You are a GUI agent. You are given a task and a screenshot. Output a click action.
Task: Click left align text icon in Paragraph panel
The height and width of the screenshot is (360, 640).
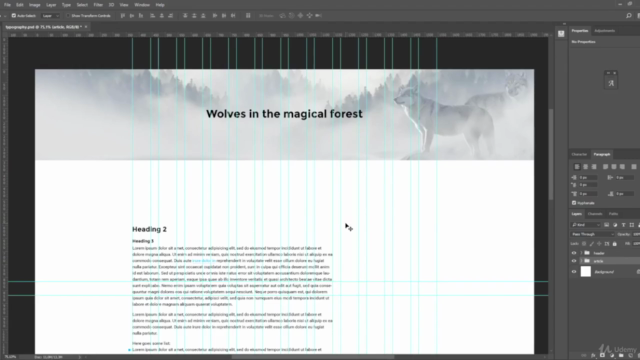pos(577,167)
